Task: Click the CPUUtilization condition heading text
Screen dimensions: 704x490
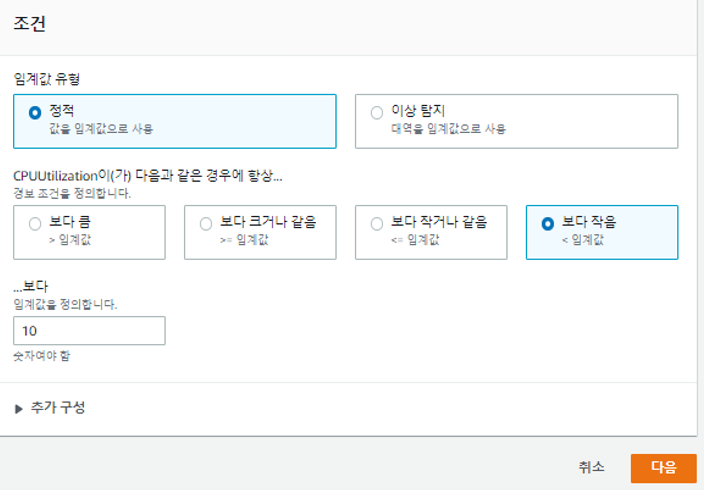Action: pyautogui.click(x=148, y=175)
